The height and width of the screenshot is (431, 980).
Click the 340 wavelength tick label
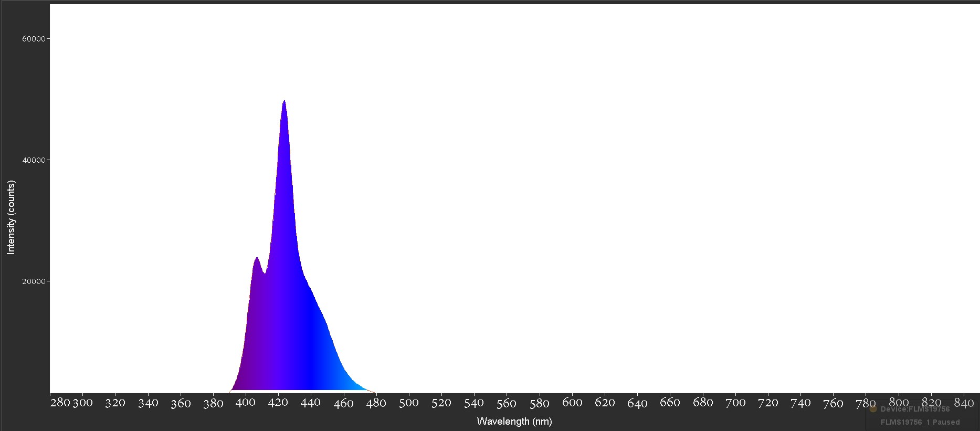coord(148,403)
